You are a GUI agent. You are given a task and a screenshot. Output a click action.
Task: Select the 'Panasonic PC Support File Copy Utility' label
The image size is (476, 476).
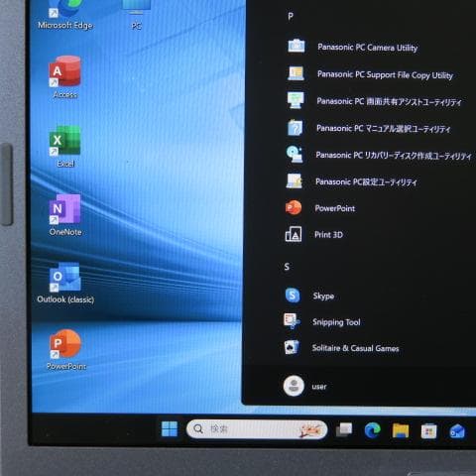tap(385, 74)
